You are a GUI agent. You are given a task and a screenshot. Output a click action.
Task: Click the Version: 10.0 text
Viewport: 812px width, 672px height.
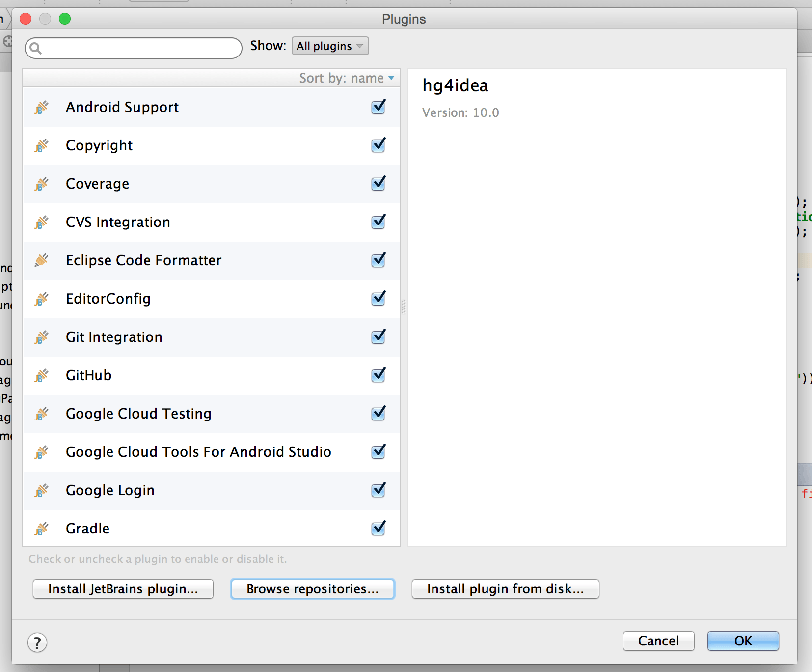tap(460, 113)
